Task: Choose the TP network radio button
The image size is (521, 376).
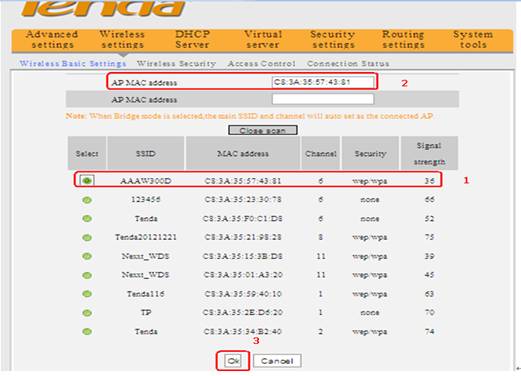Action: (x=87, y=313)
